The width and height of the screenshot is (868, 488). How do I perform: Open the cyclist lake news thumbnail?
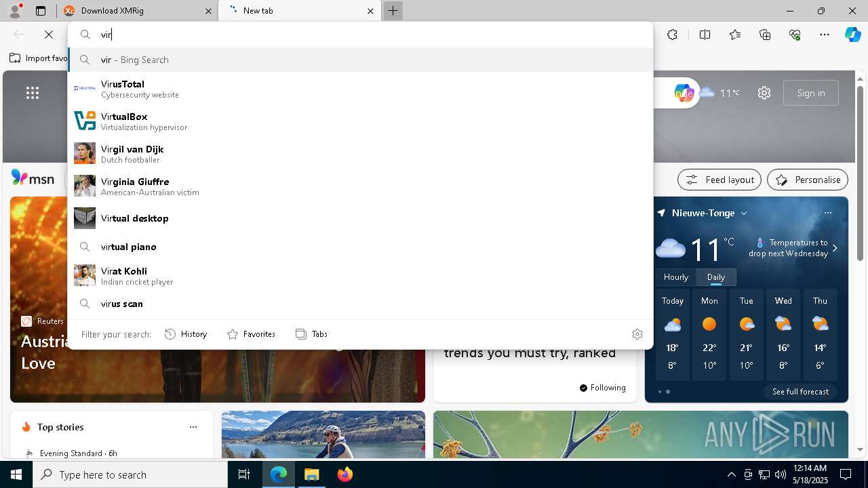(323, 434)
